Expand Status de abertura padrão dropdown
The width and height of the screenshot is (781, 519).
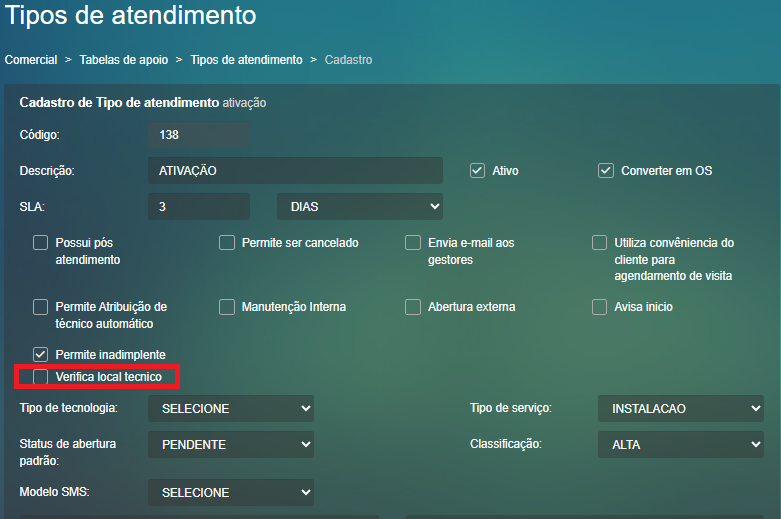[231, 444]
